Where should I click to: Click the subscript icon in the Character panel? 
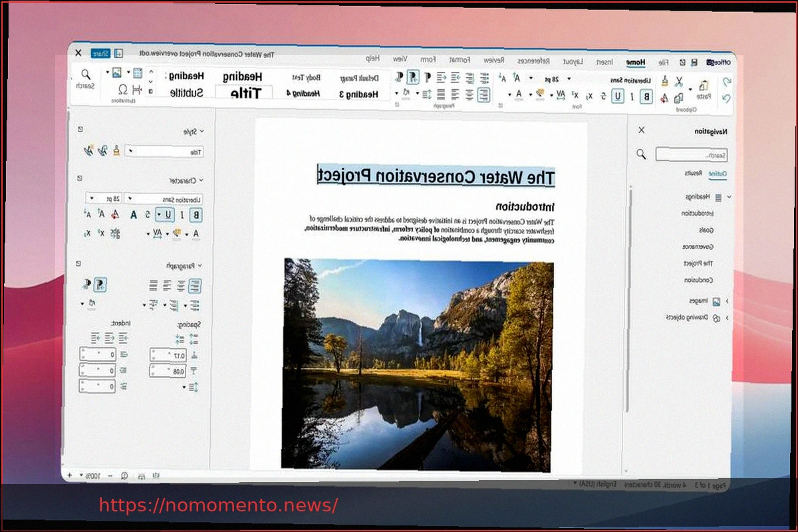(88, 233)
